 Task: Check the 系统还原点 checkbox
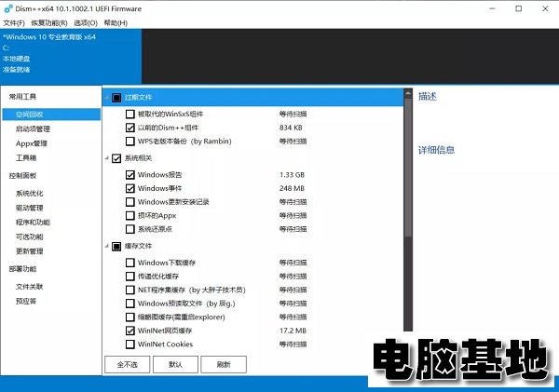[130, 229]
